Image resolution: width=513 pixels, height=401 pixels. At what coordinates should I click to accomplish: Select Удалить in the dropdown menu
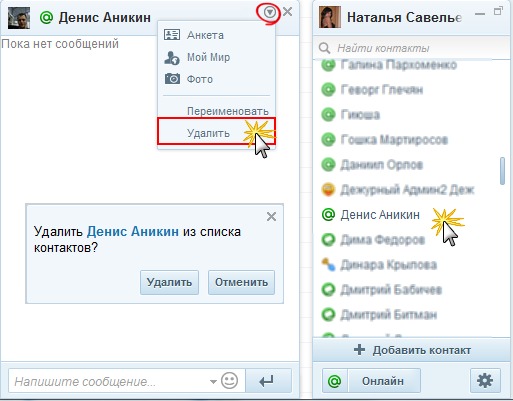click(x=217, y=131)
